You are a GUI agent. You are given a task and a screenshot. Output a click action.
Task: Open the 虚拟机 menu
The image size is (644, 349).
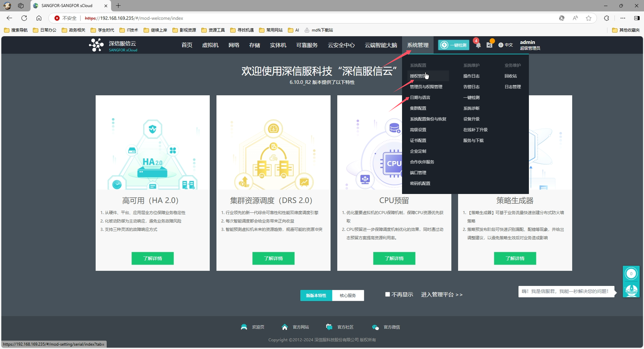(x=210, y=45)
